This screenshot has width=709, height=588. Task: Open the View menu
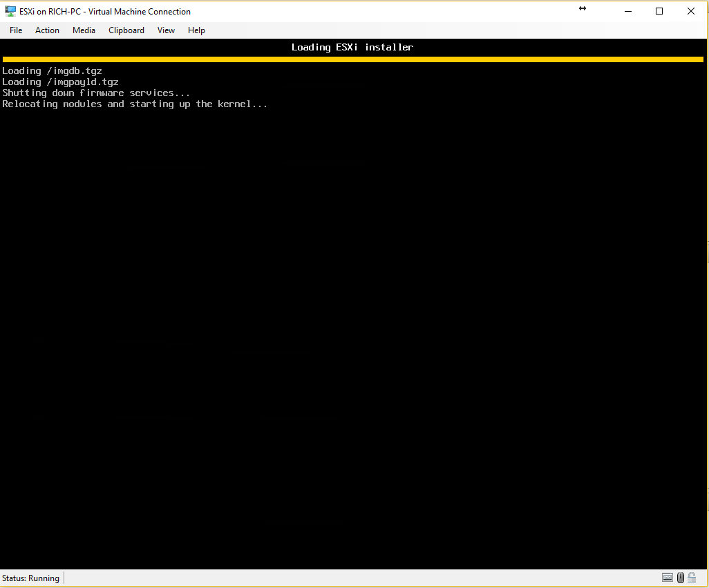tap(166, 30)
